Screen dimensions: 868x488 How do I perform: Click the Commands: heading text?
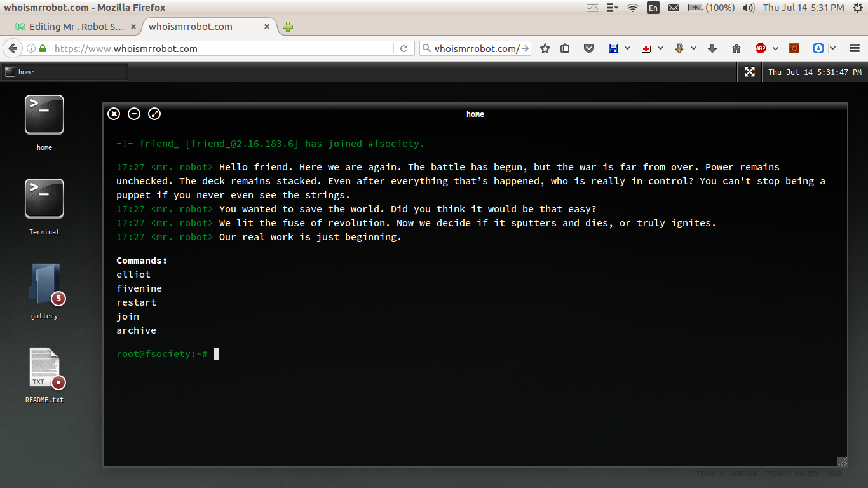142,260
